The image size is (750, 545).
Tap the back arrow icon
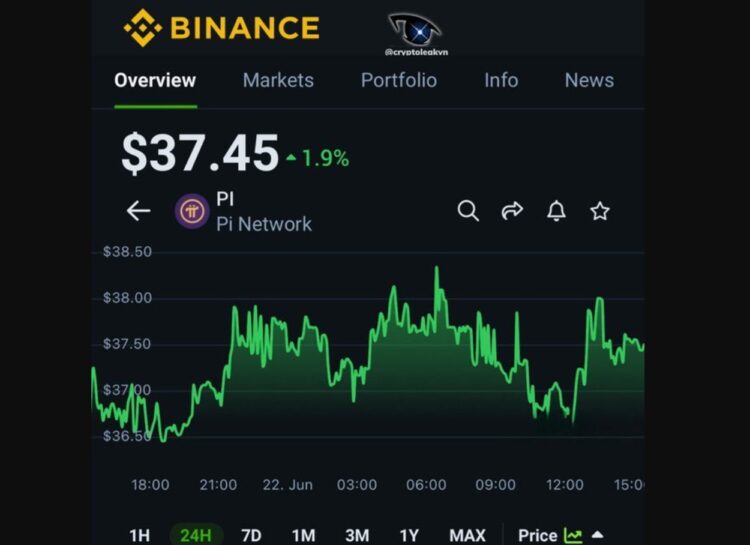click(x=138, y=211)
